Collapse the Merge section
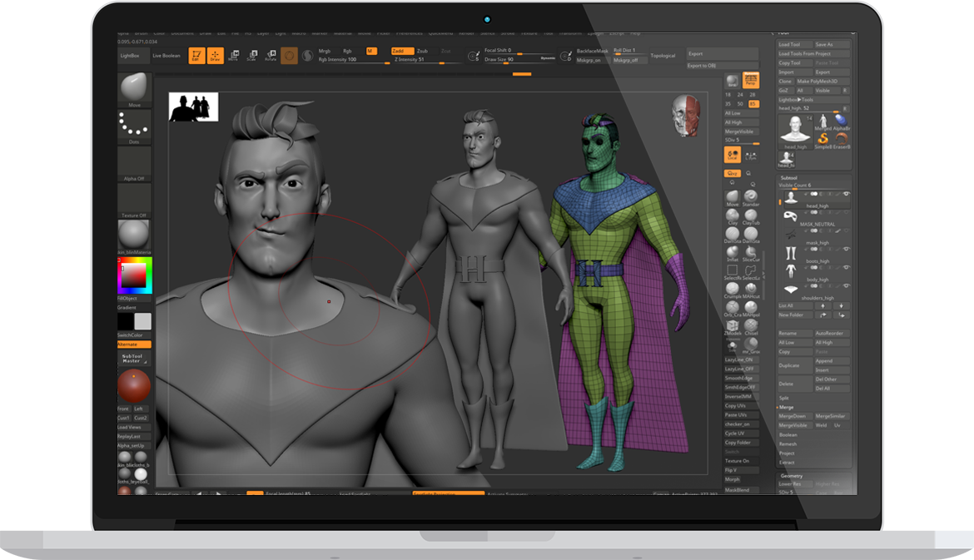 (x=786, y=407)
